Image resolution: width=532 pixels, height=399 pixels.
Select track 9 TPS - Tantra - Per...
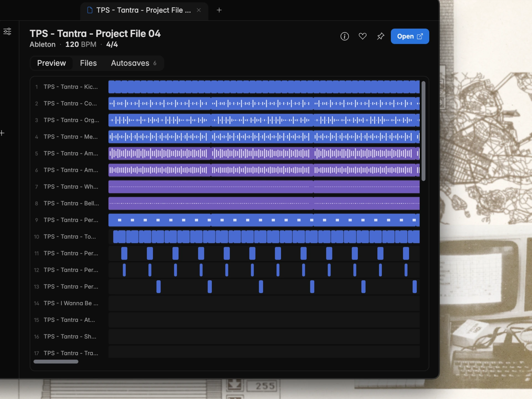[70, 220]
